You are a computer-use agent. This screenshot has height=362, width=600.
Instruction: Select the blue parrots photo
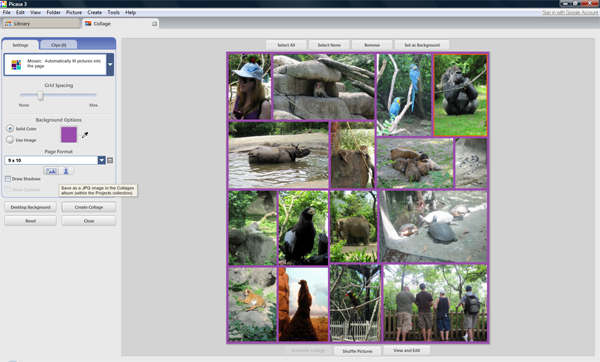[x=404, y=95]
